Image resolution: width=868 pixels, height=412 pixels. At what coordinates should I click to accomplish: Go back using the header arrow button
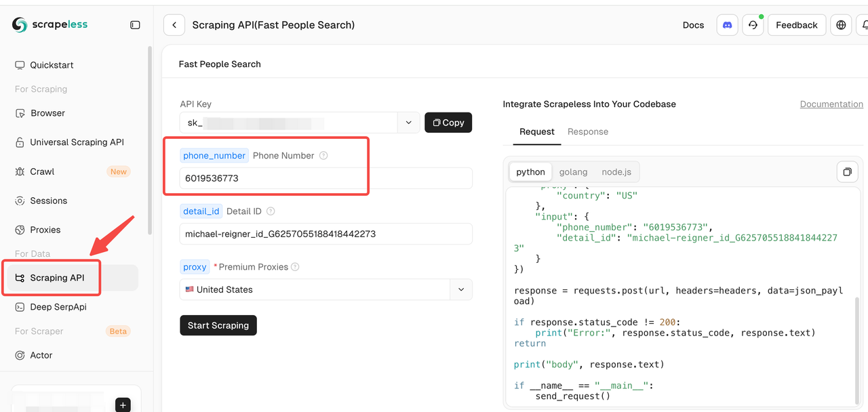point(174,25)
